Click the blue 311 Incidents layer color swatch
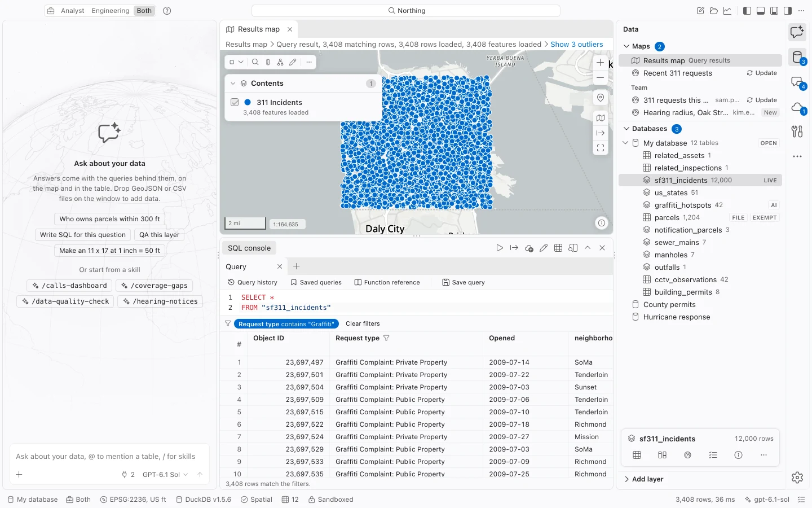Viewport: 812px width, 508px height. click(x=248, y=102)
